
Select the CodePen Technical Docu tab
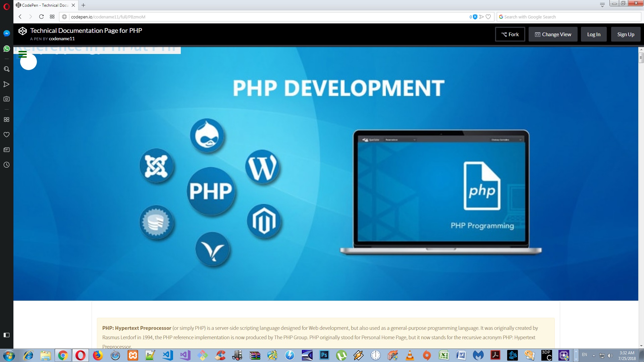click(45, 5)
